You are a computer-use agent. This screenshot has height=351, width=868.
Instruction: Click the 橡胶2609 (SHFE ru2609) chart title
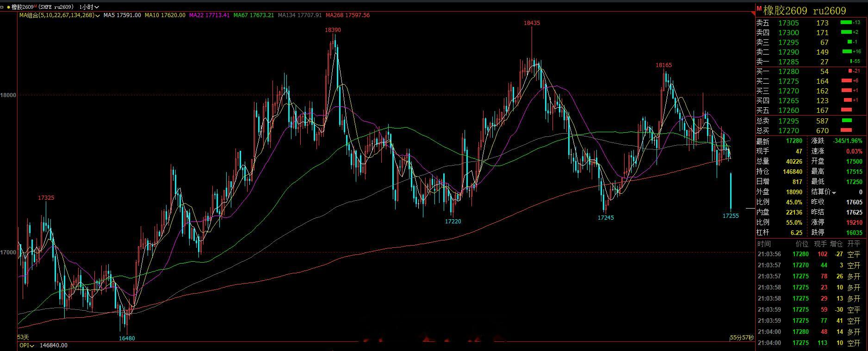43,7
